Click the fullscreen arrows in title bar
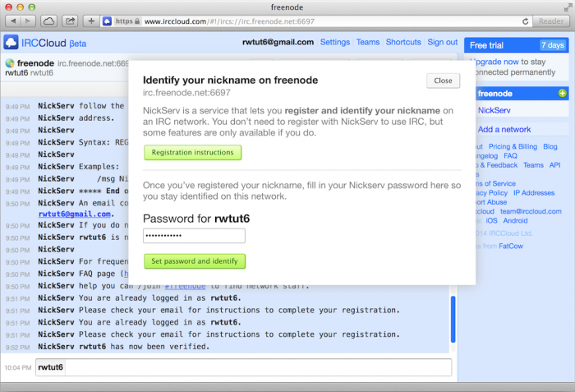This screenshot has height=392, width=575. (x=568, y=7)
